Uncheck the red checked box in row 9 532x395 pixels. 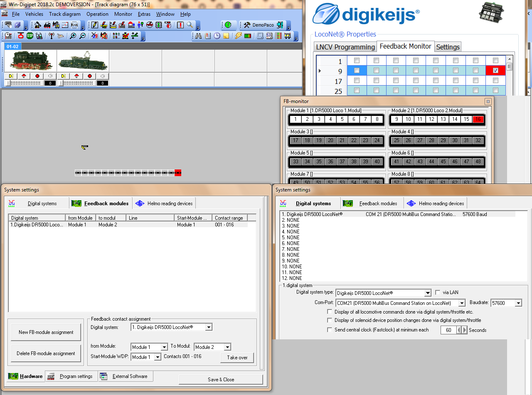[495, 71]
